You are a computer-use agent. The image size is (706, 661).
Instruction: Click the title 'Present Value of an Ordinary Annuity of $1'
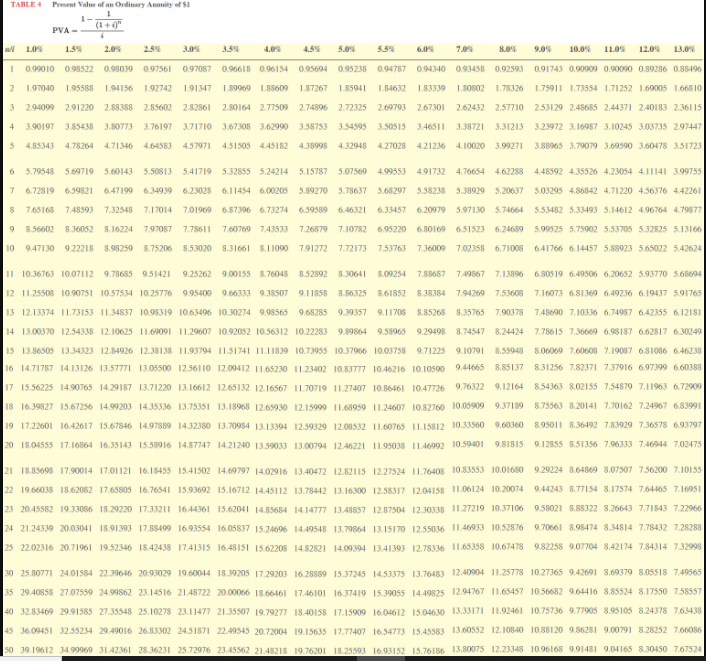coord(121,5)
